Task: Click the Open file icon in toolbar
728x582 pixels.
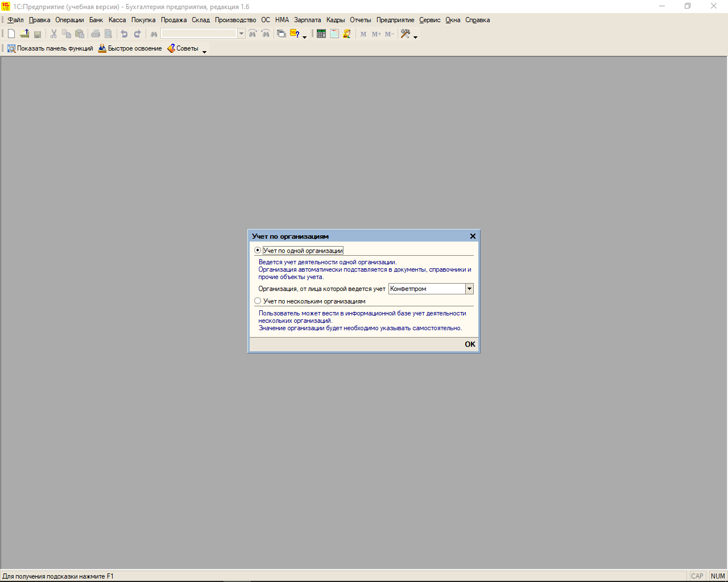Action: click(24, 34)
